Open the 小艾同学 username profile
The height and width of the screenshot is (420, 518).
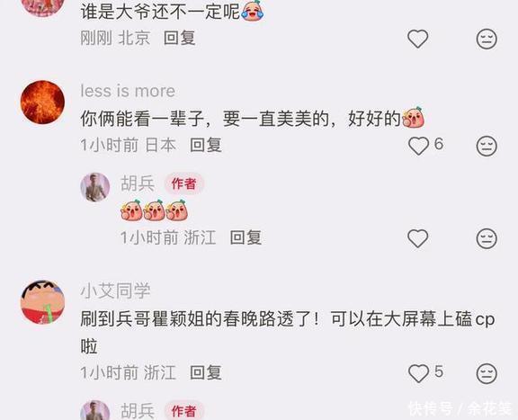(x=115, y=290)
